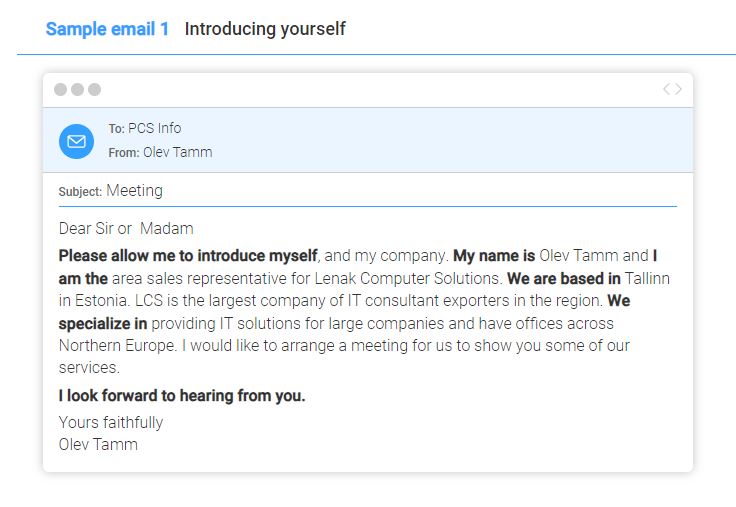Click the Olev Tamm signature at bottom
The height and width of the screenshot is (507, 736).
[x=98, y=444]
